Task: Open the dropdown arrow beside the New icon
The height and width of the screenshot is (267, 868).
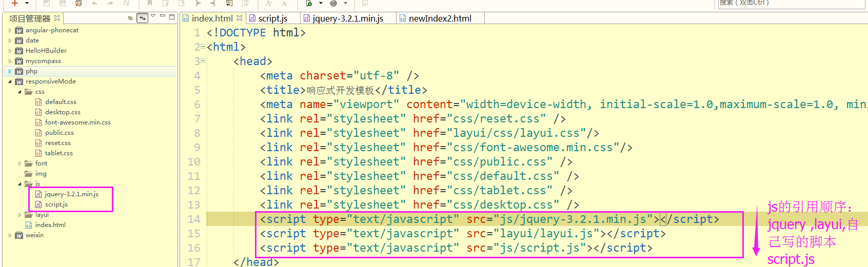Action: coord(27,3)
